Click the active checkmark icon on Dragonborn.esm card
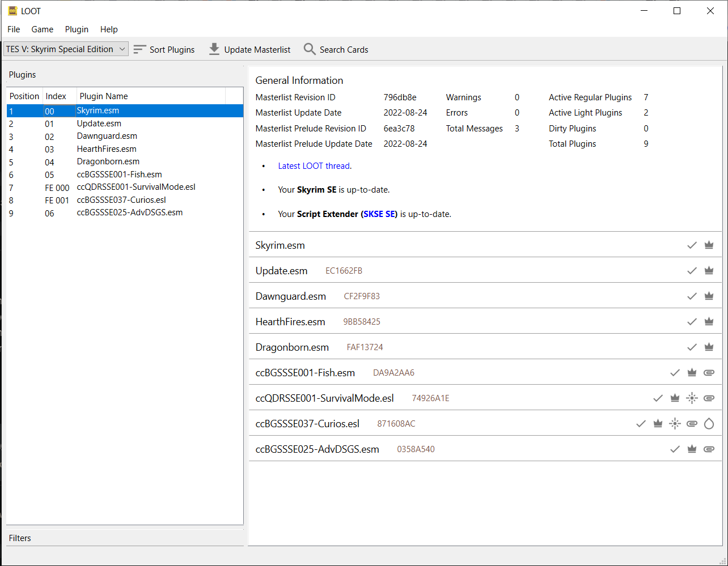Screen dimensions: 728x566 (692, 347)
